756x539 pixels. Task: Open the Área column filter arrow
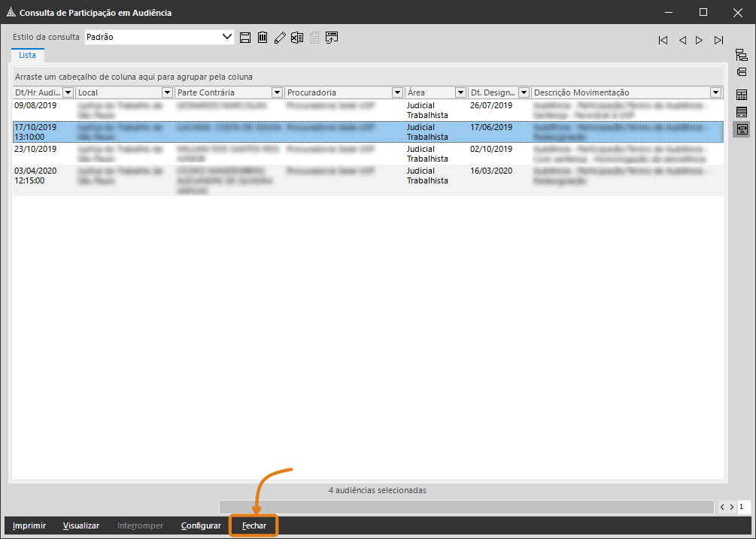pos(460,92)
